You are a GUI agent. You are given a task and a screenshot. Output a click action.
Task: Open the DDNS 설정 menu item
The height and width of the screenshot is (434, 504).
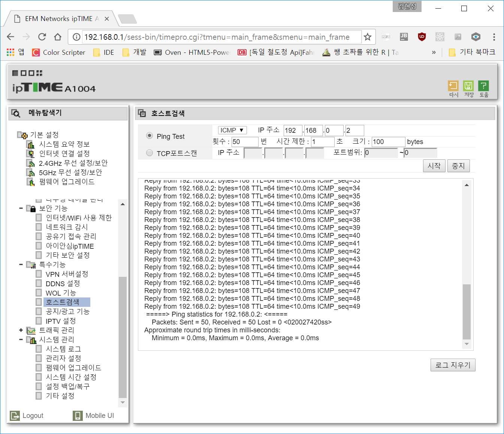pyautogui.click(x=63, y=283)
